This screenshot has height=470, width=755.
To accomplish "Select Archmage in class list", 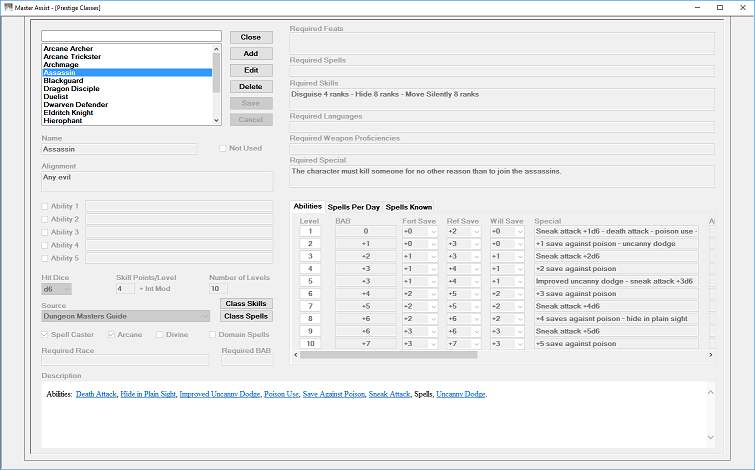I will click(x=127, y=65).
